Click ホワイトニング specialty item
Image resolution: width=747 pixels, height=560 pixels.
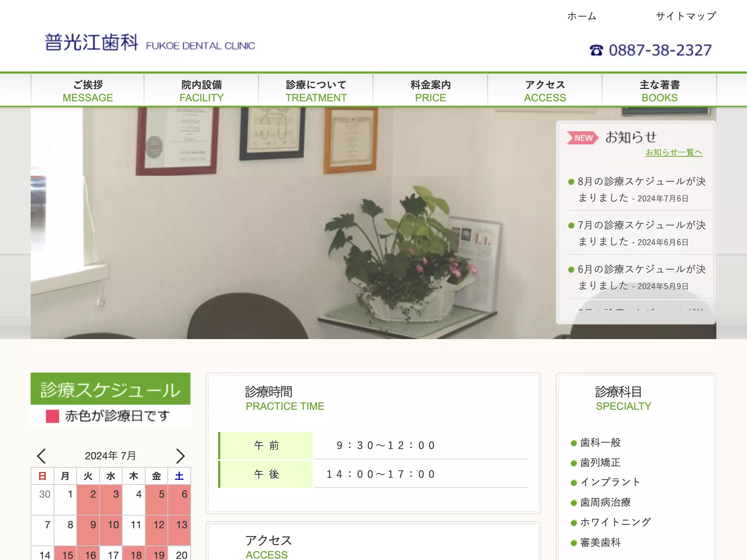click(x=615, y=522)
